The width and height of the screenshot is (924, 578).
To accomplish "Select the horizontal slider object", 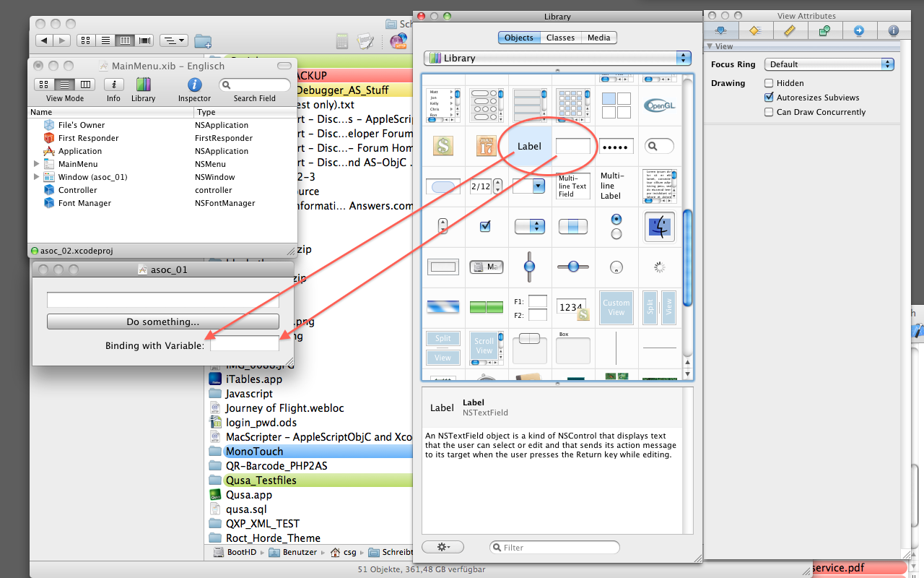I will (572, 267).
